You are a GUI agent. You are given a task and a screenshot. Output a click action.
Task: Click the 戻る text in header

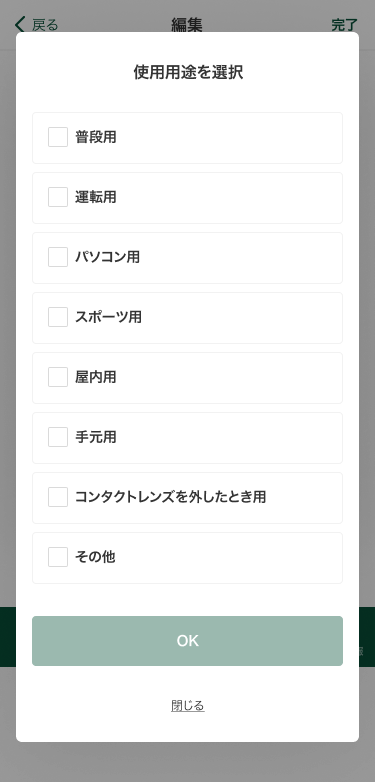coord(45,25)
